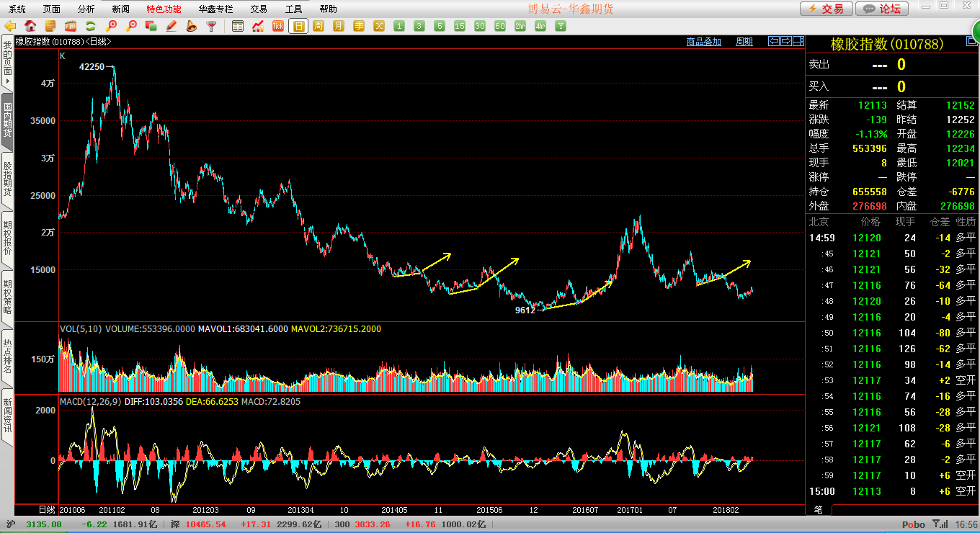980x533 pixels.
Task: Click the 交易 lightning button
Action: (827, 9)
